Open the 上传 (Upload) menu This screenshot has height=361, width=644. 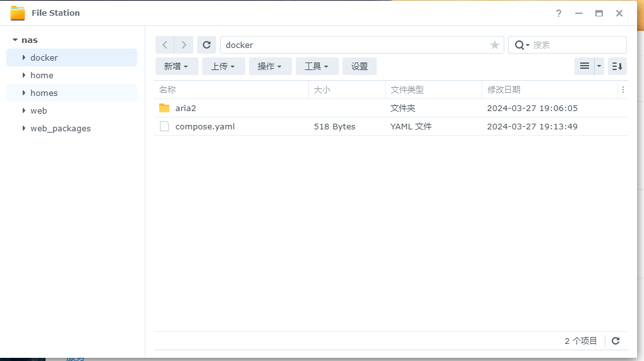[223, 66]
